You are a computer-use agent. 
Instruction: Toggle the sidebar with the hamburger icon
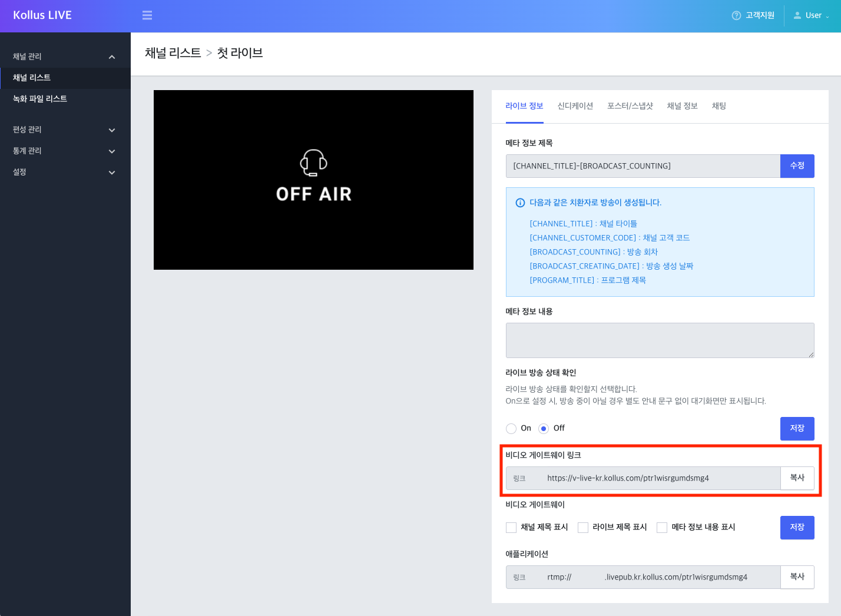tap(147, 15)
